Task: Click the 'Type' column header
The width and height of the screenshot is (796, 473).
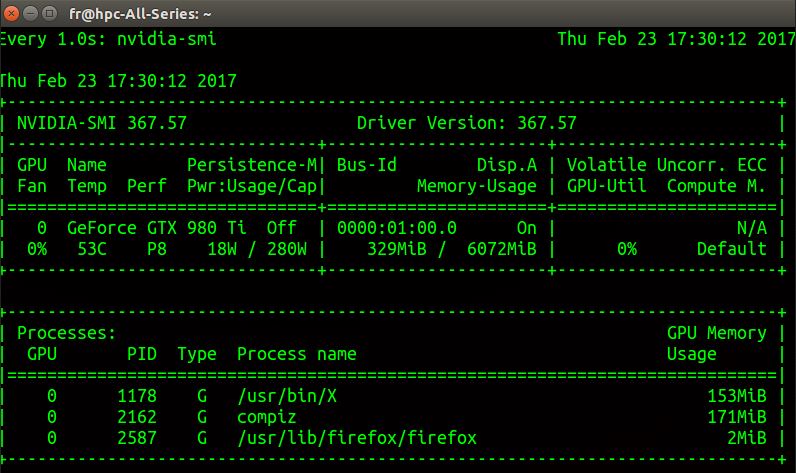Action: click(x=197, y=354)
